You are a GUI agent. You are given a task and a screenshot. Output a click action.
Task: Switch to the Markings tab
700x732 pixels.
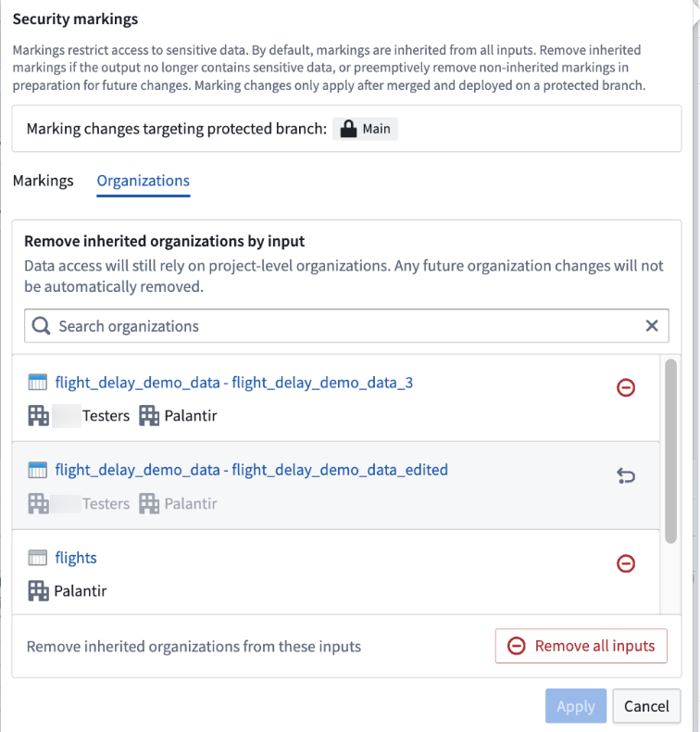pos(44,181)
